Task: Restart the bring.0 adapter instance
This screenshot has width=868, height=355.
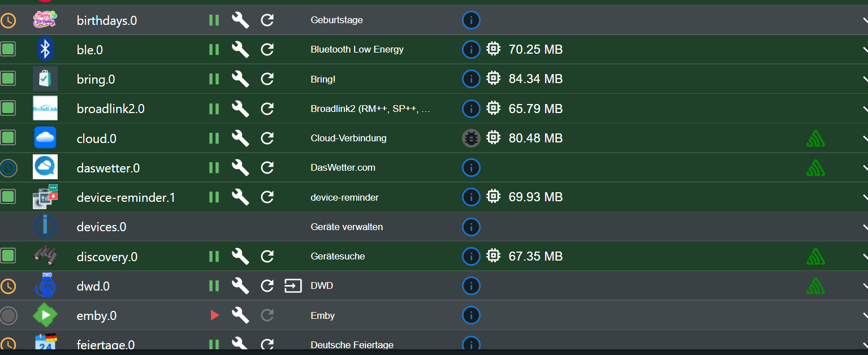Action: coord(267,79)
